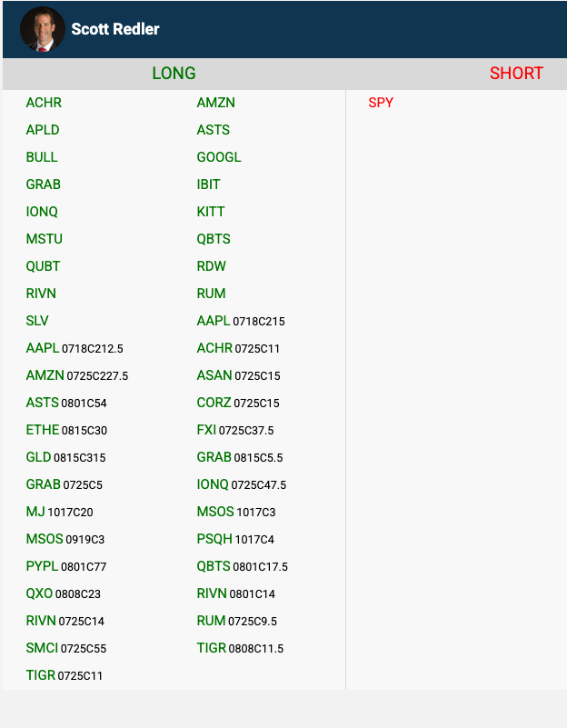This screenshot has width=567, height=728.
Task: Click the GLD 0815C315 call
Action: (x=65, y=457)
